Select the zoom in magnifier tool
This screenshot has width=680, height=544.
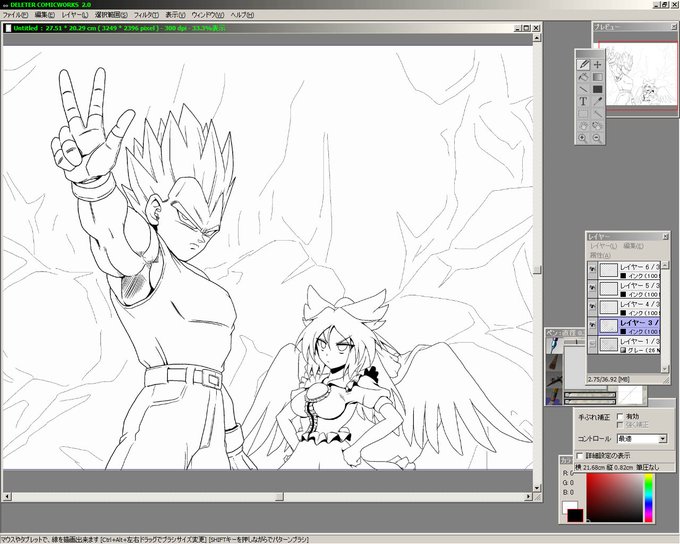click(x=583, y=138)
